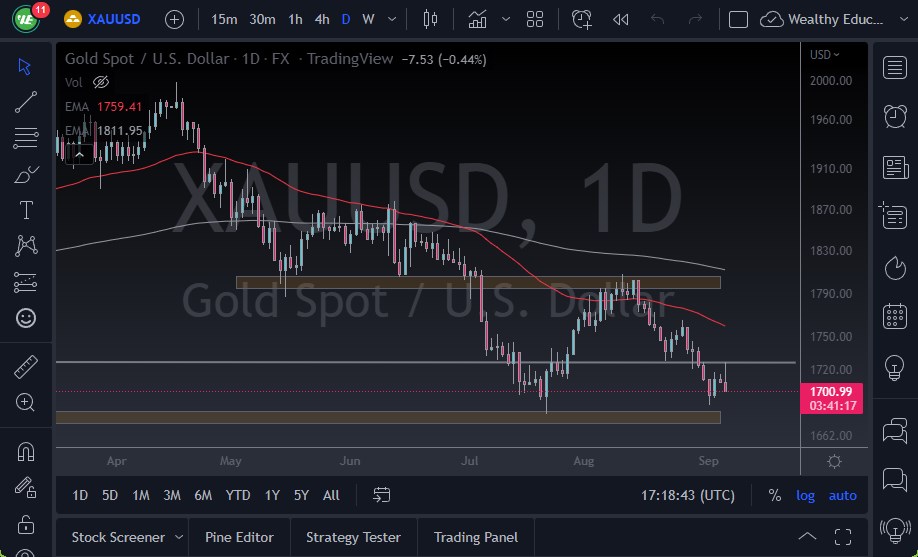This screenshot has width=918, height=557.
Task: Select the Text tool in left toolbar
Action: pyautogui.click(x=26, y=210)
